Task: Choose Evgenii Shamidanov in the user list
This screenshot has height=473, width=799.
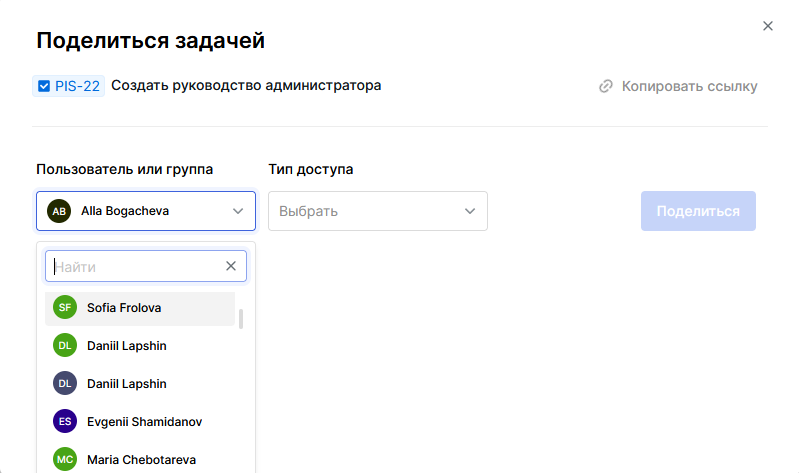Action: coord(144,422)
